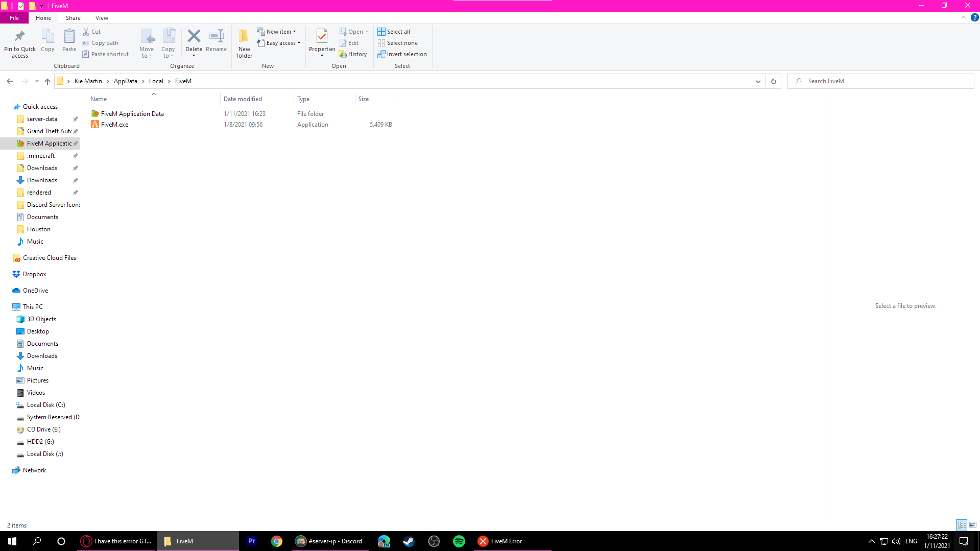
Task: Open Steam from the taskbar
Action: pyautogui.click(x=409, y=541)
